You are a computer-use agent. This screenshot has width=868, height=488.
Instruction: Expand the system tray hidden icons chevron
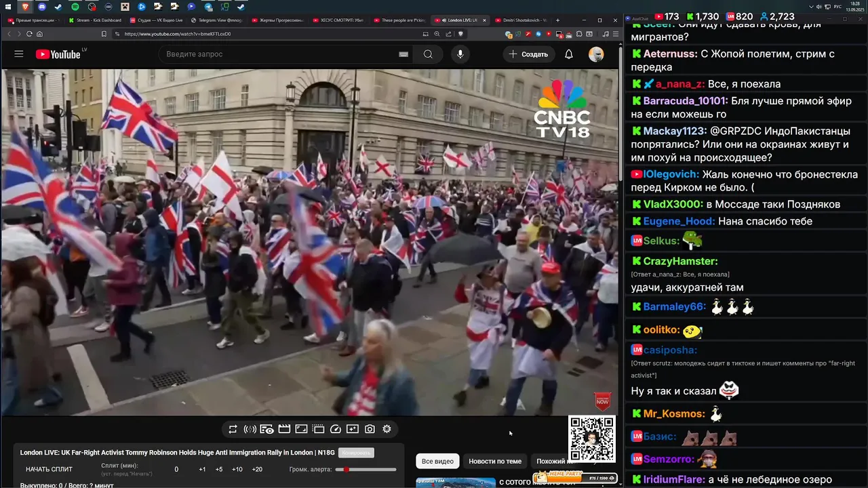point(812,7)
